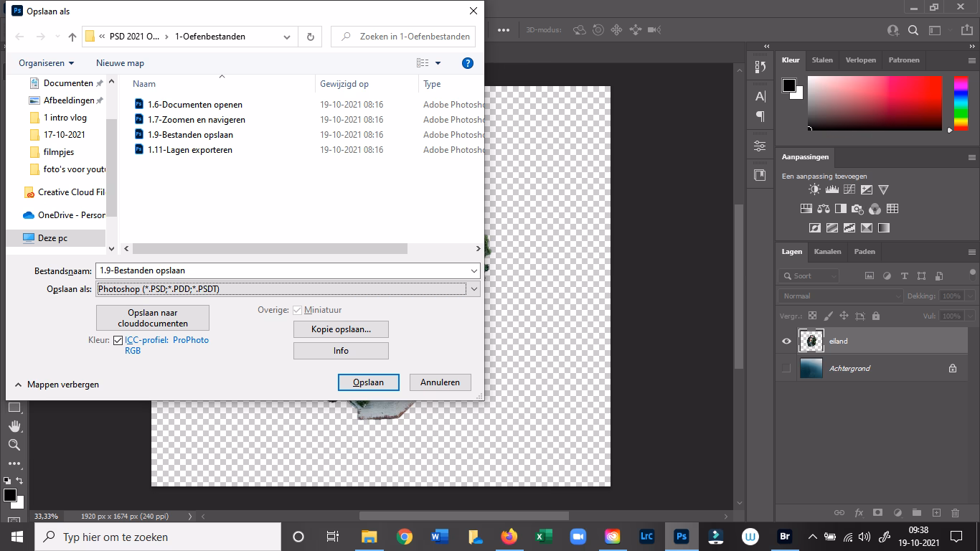Click Opslaan naar clouddocumenten button

click(153, 317)
